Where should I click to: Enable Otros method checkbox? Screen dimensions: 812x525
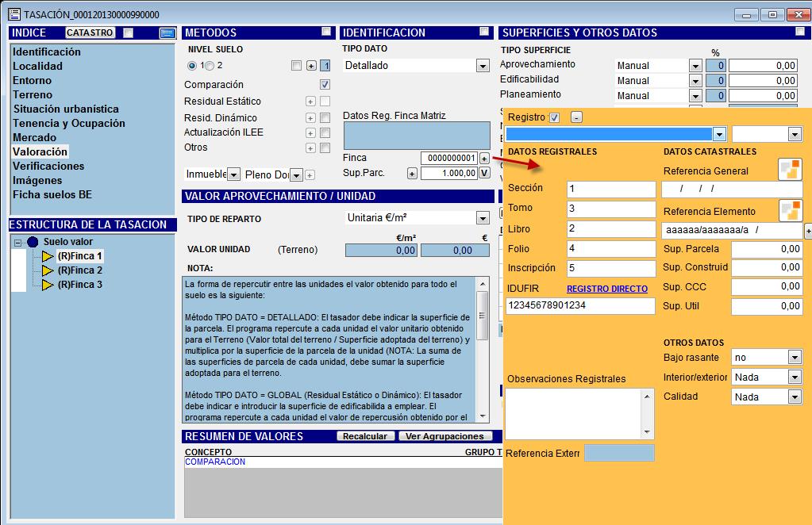(325, 148)
